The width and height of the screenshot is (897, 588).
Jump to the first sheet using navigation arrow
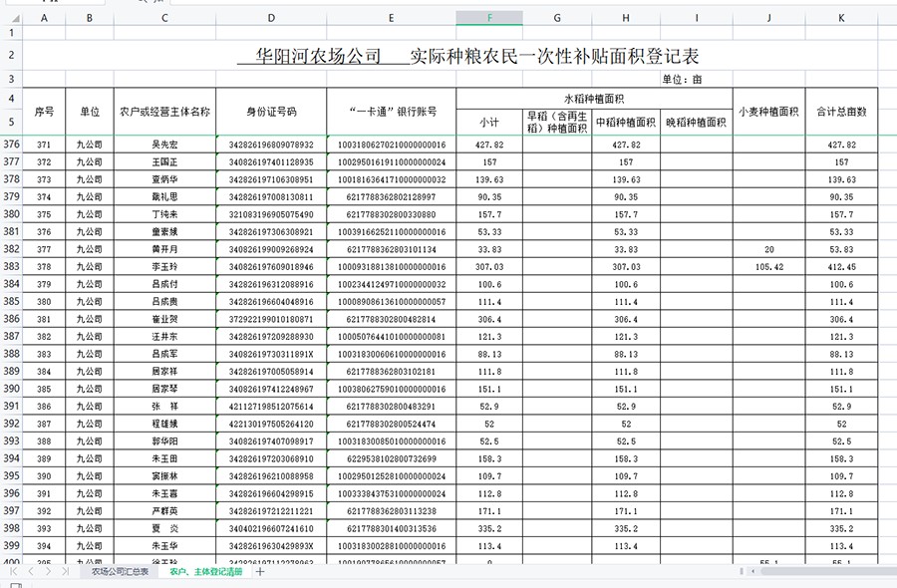[x=14, y=572]
